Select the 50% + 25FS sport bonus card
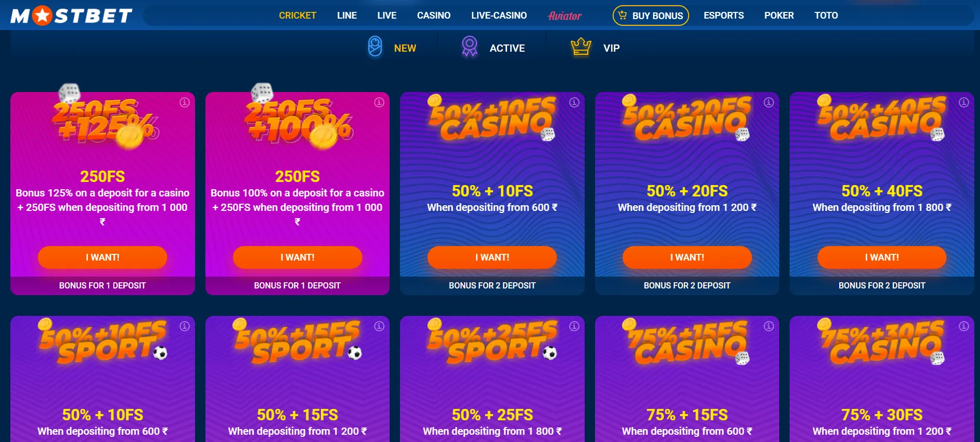Screen dimensions: 980x442 click(x=492, y=379)
